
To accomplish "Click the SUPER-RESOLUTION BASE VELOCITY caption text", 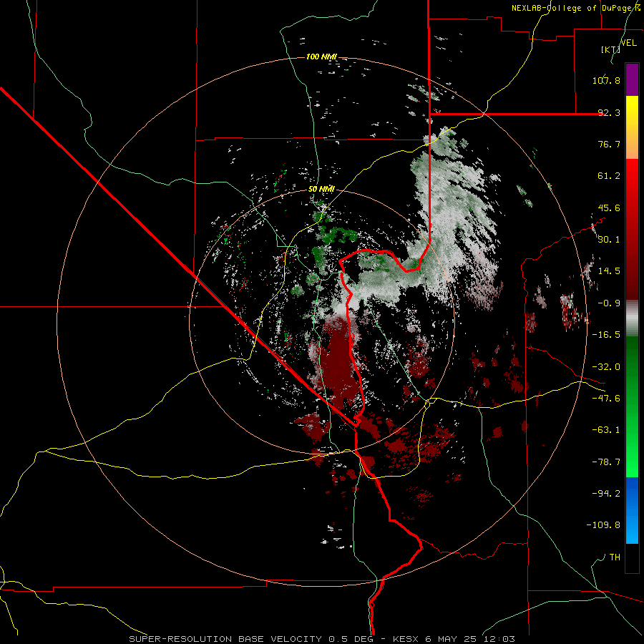I will tap(227, 639).
